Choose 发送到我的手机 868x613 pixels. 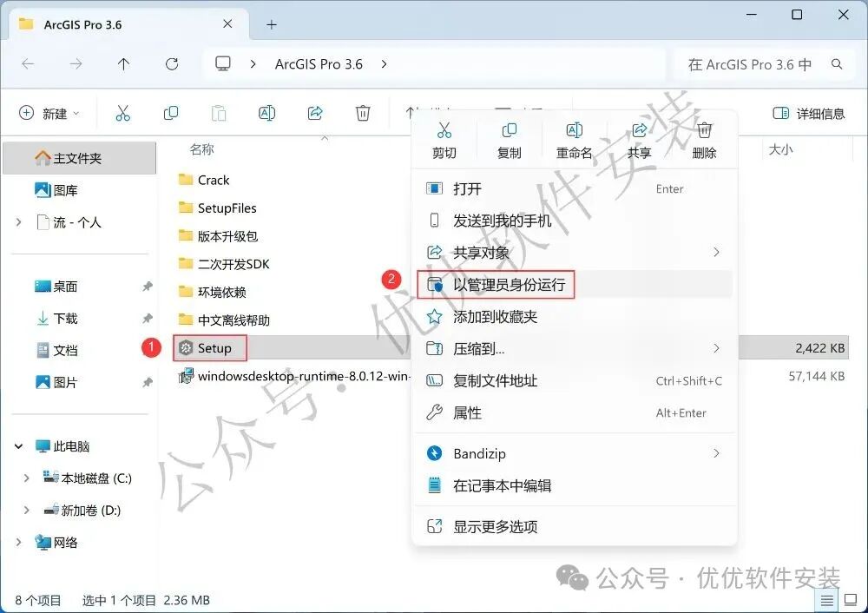(575, 221)
